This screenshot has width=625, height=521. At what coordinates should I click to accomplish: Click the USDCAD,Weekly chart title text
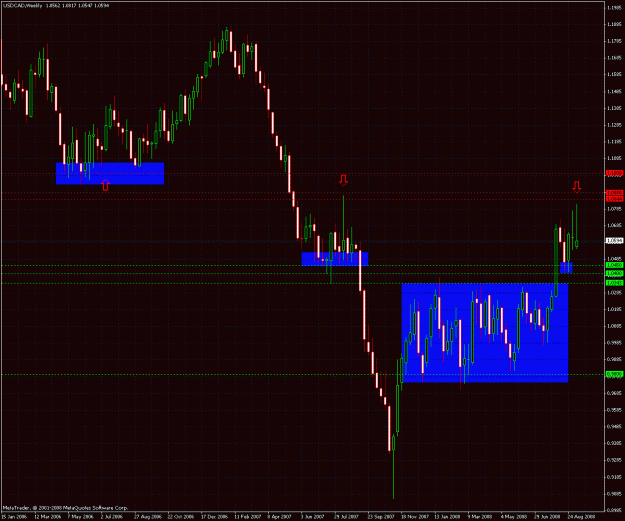point(22,6)
